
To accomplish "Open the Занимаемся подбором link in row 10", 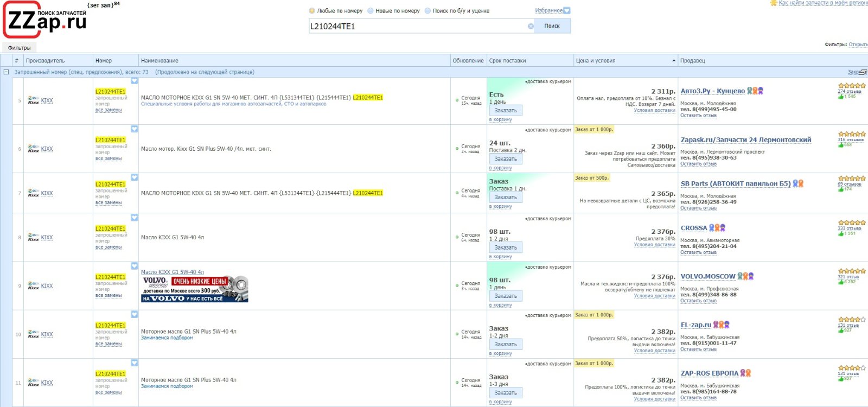I will (167, 338).
